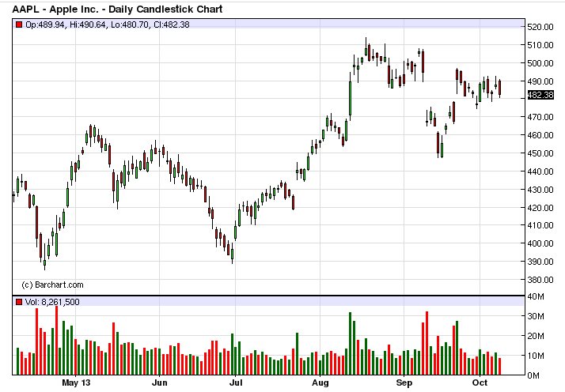Image resolution: width=565 pixels, height=392 pixels.
Task: Click the '(c) Barchart.com' credit text
Action: click(x=52, y=285)
